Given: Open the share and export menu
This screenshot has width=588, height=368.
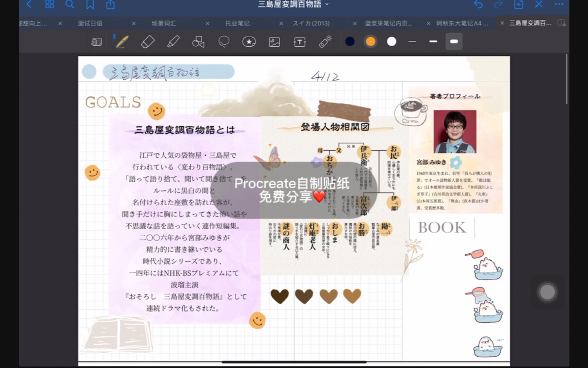Looking at the screenshot, I should click(110, 5).
